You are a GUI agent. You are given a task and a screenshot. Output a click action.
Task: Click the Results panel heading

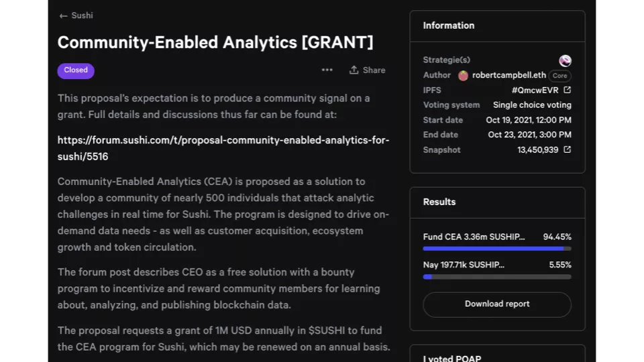pos(439,202)
